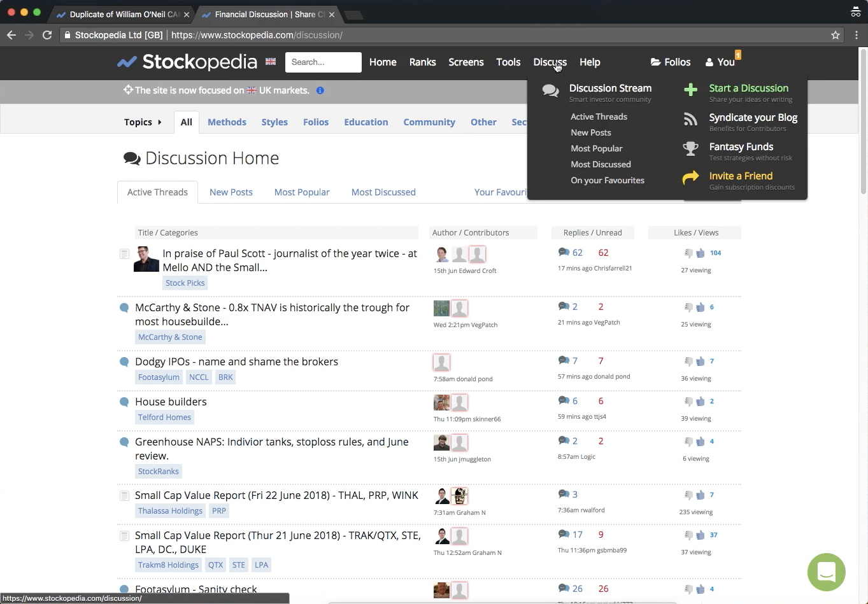The image size is (868, 604).
Task: Click Edward Croft's avatar in contributors
Action: 442,255
